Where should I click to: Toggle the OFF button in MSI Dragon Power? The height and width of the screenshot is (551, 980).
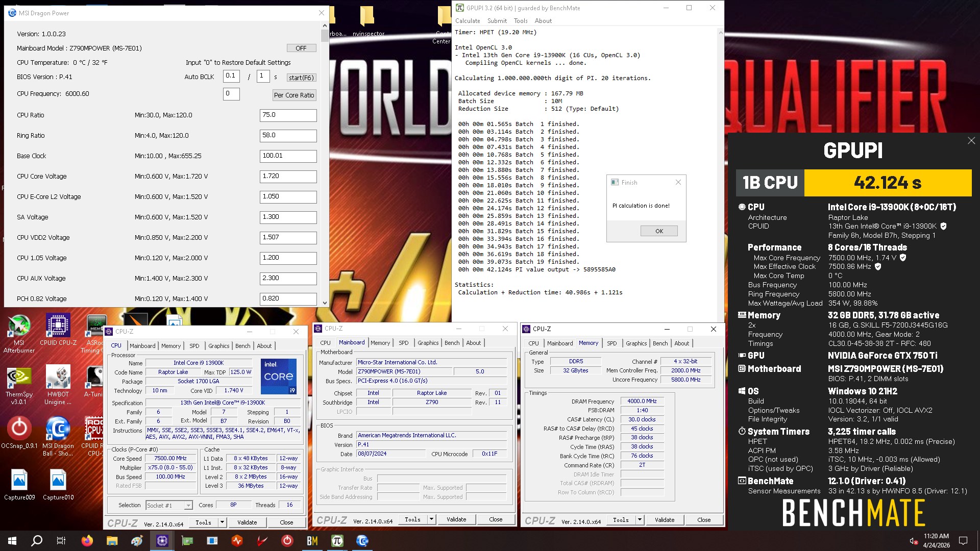click(301, 48)
